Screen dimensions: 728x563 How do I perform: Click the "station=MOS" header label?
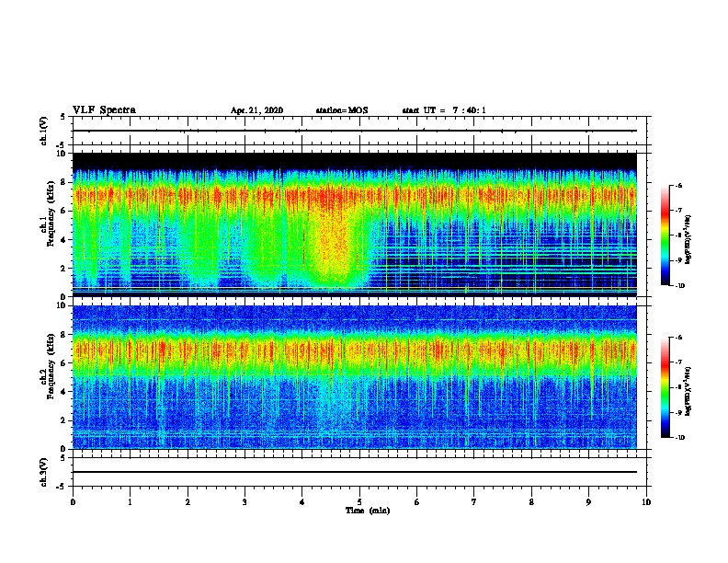point(342,110)
